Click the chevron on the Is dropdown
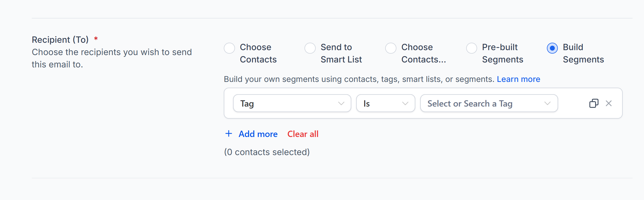The image size is (644, 200). pos(406,103)
